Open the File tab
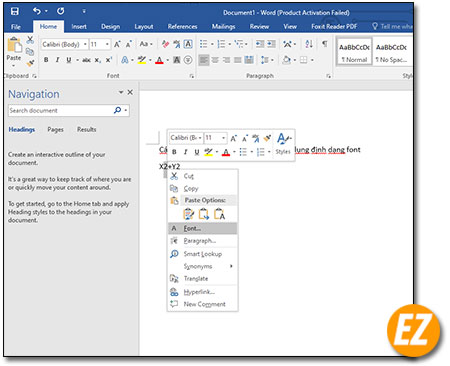 16,27
